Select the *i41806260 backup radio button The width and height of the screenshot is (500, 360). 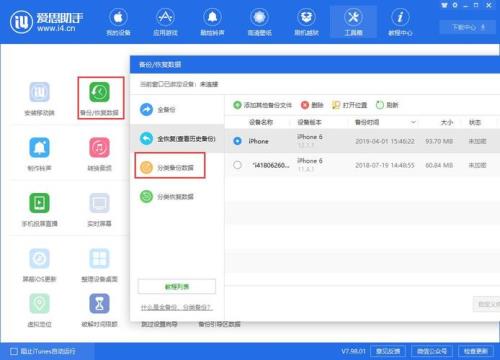pos(237,165)
